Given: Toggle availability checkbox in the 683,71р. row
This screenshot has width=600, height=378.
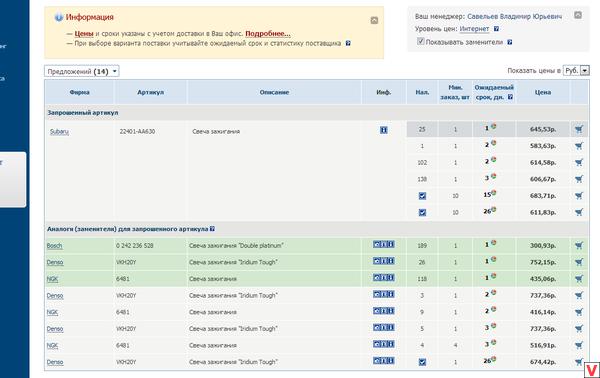Looking at the screenshot, I should click(422, 196).
